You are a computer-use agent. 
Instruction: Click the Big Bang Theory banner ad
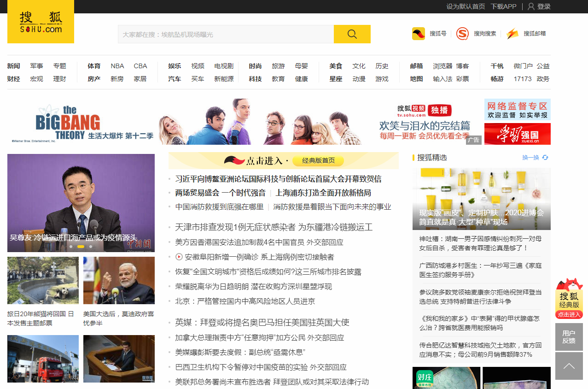245,122
